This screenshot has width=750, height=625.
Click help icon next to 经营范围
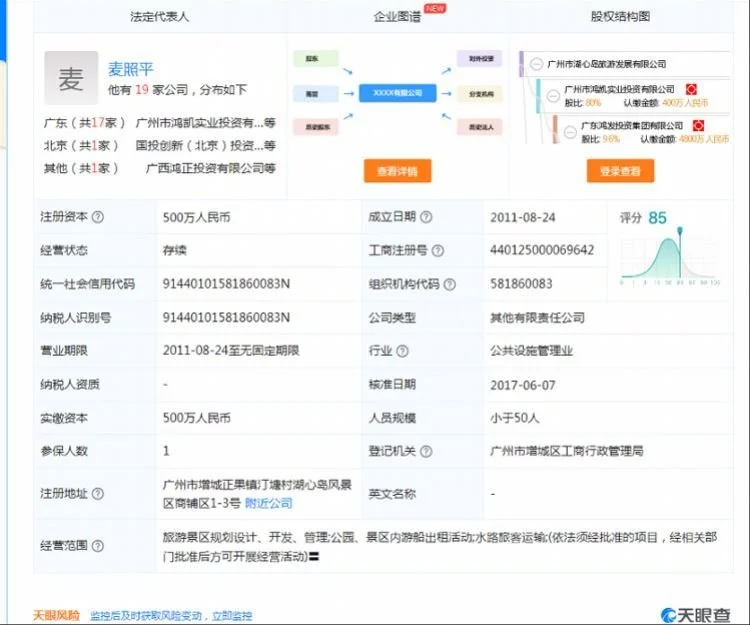point(98,546)
